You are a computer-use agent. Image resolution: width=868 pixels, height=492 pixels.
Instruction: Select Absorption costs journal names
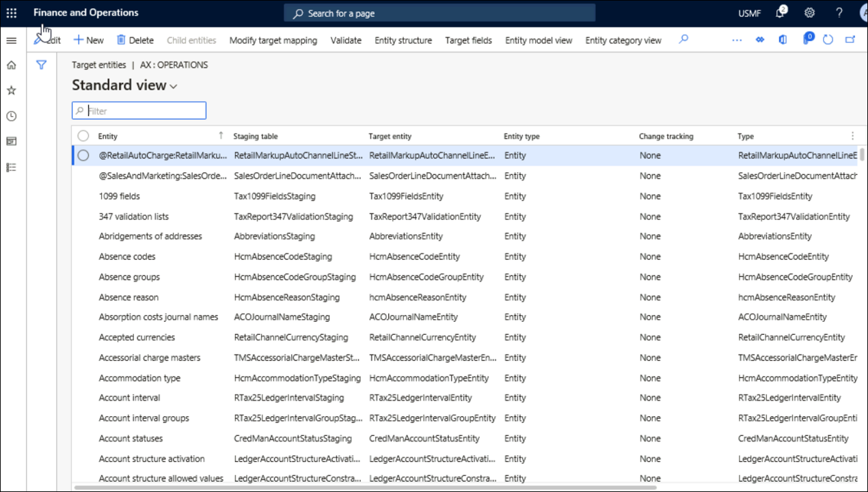[159, 317]
